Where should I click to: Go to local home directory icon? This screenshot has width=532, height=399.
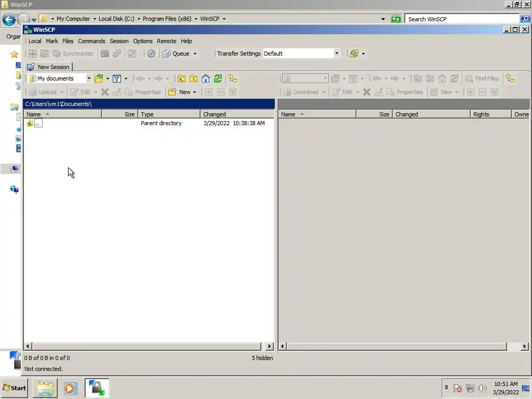coord(206,79)
